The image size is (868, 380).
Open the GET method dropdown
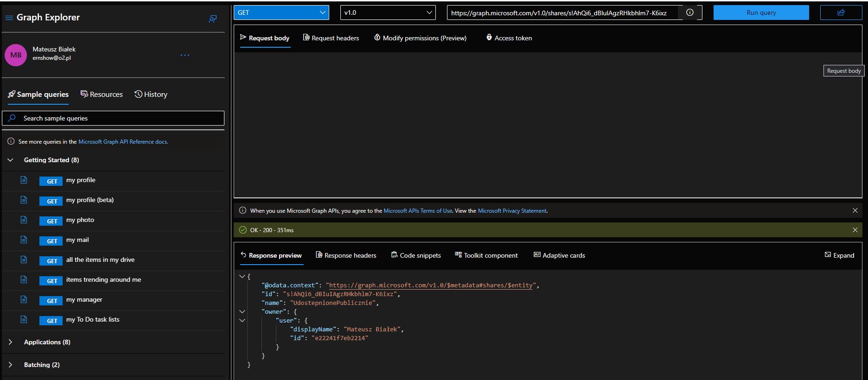(281, 13)
